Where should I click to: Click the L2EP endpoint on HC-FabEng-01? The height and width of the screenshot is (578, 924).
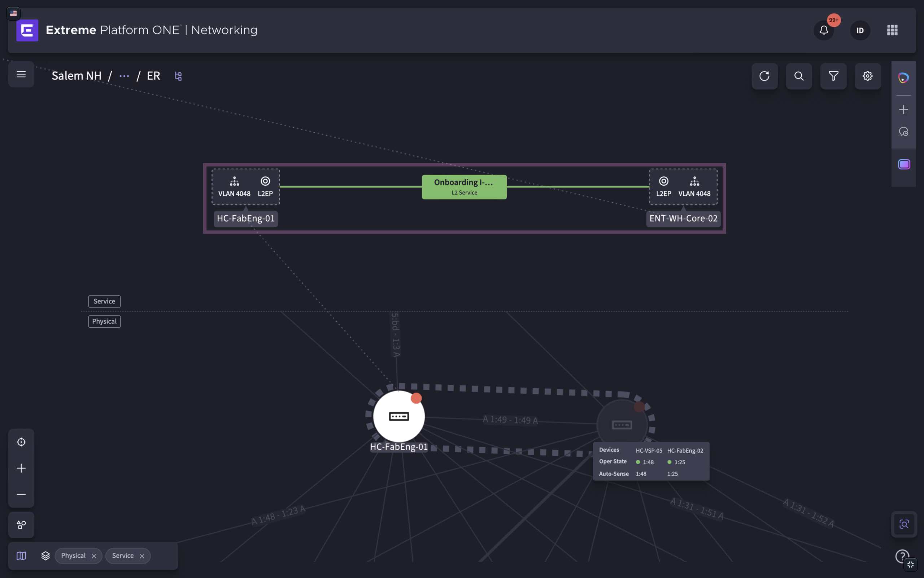tap(265, 186)
